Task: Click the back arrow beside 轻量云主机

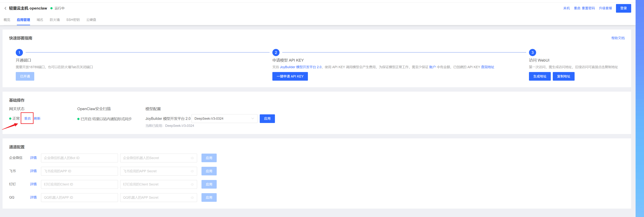Action: tap(5, 8)
